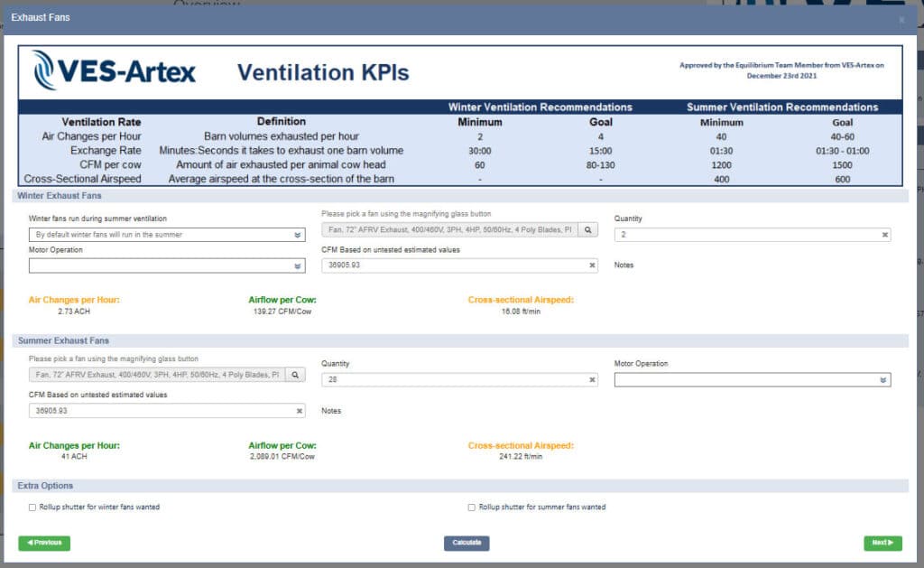
Task: Clear the winter CFM estimated value
Action: click(x=592, y=265)
